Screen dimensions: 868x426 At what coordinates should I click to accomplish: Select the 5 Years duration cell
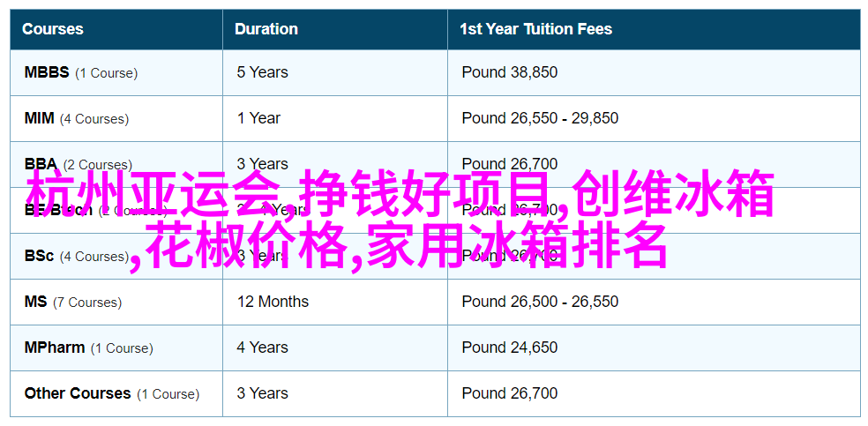click(x=262, y=72)
